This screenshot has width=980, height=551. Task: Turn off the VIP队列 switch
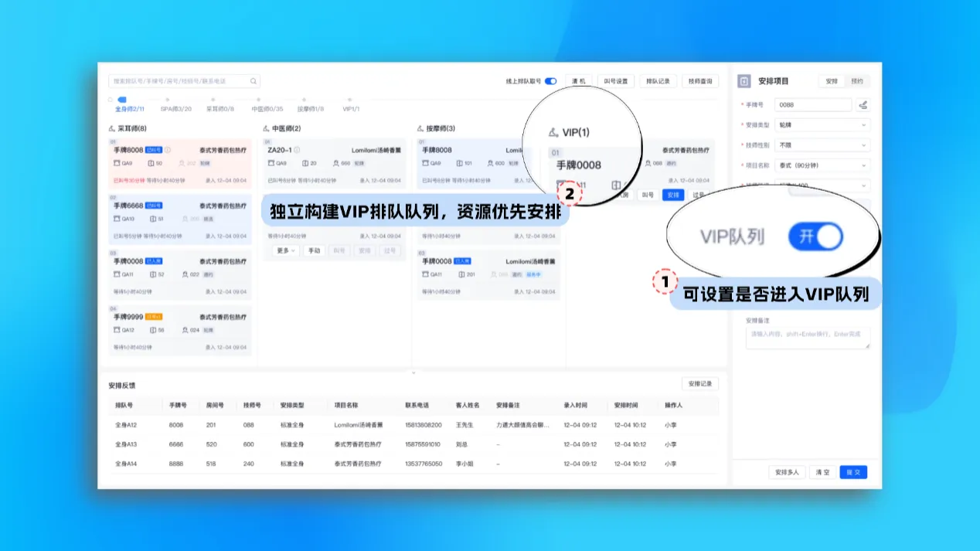815,237
